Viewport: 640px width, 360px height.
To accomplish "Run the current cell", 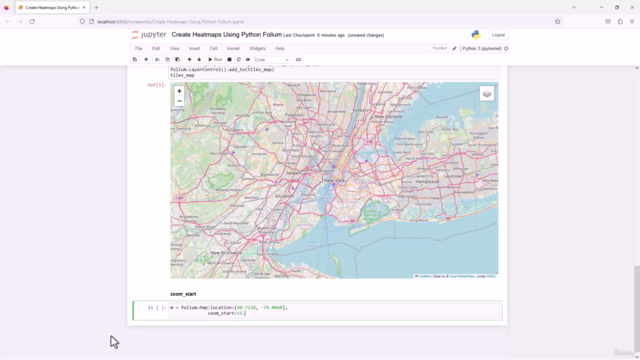I will click(215, 60).
